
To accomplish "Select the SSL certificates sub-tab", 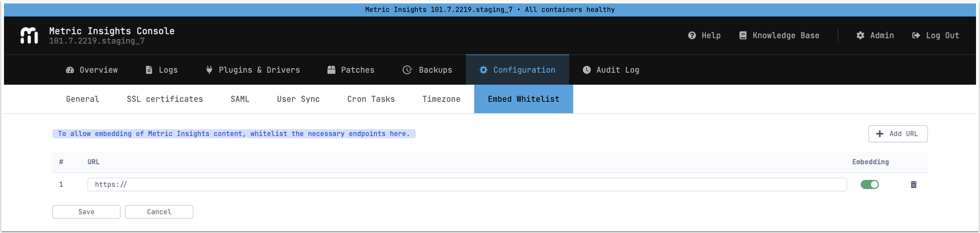I will [x=165, y=99].
